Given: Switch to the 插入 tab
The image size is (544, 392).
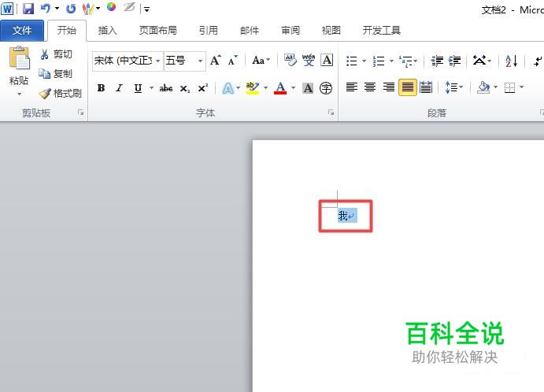Looking at the screenshot, I should click(x=107, y=31).
